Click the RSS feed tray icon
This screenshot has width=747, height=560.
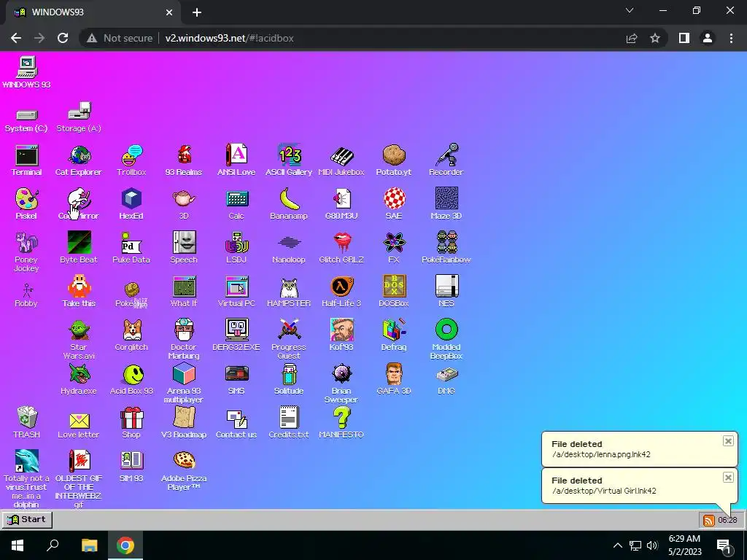tap(709, 520)
